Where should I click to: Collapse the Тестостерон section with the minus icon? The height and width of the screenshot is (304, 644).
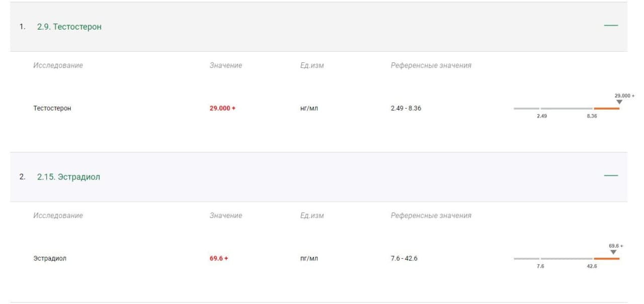[611, 25]
